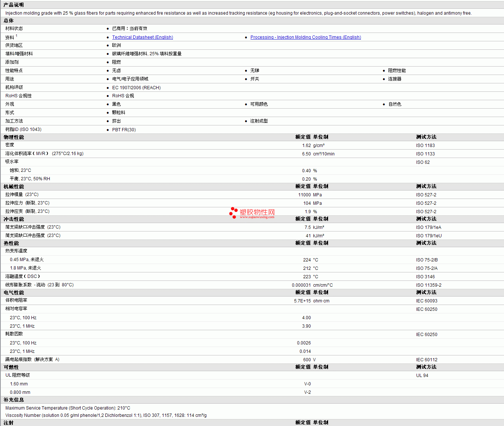Click the 'ISO 1133' test method

coord(426,154)
